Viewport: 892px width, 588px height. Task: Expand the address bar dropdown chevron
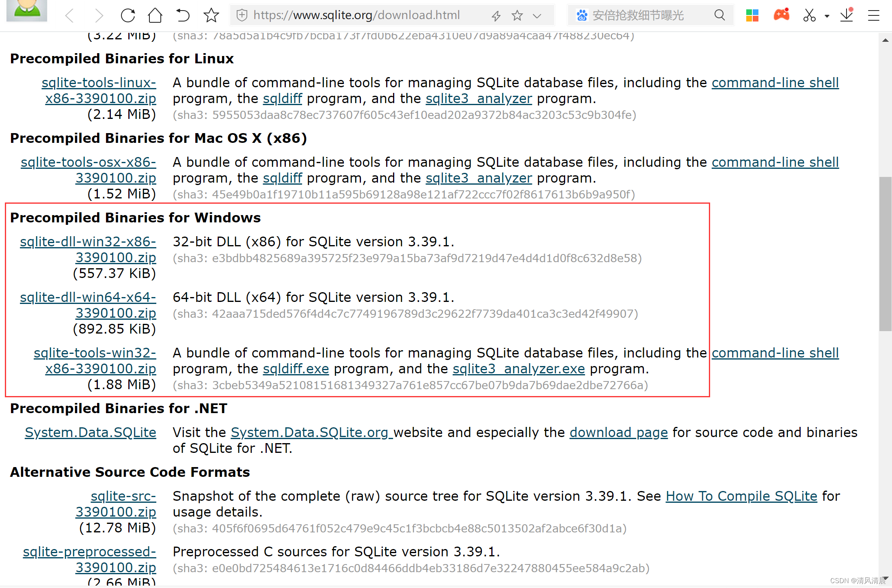click(537, 16)
